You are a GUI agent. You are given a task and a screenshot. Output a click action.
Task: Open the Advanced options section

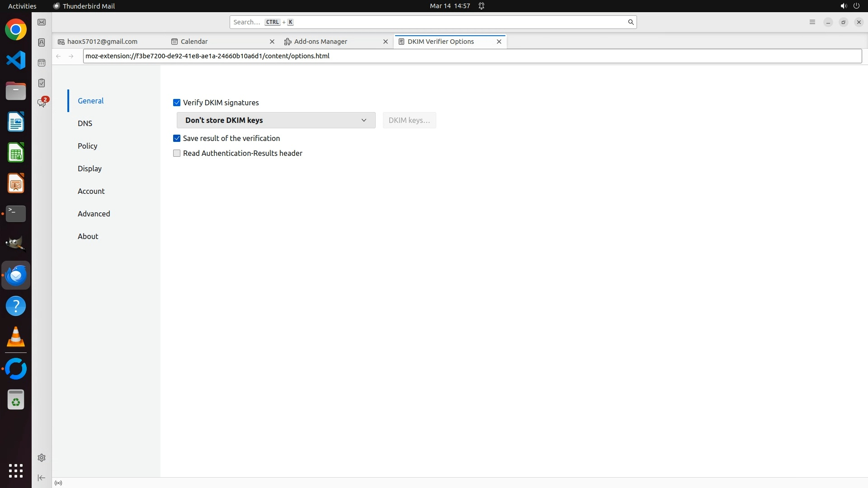(94, 214)
